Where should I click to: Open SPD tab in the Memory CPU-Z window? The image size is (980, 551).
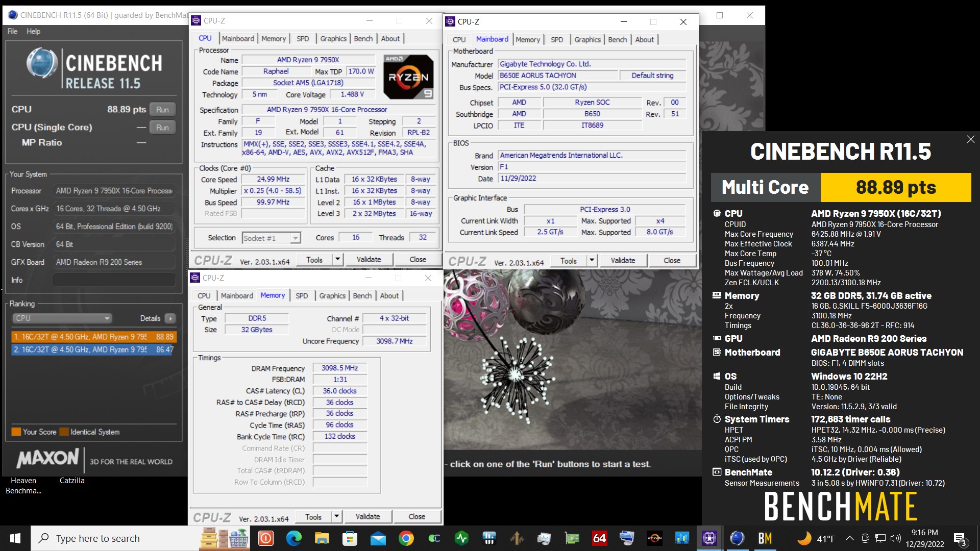click(302, 296)
